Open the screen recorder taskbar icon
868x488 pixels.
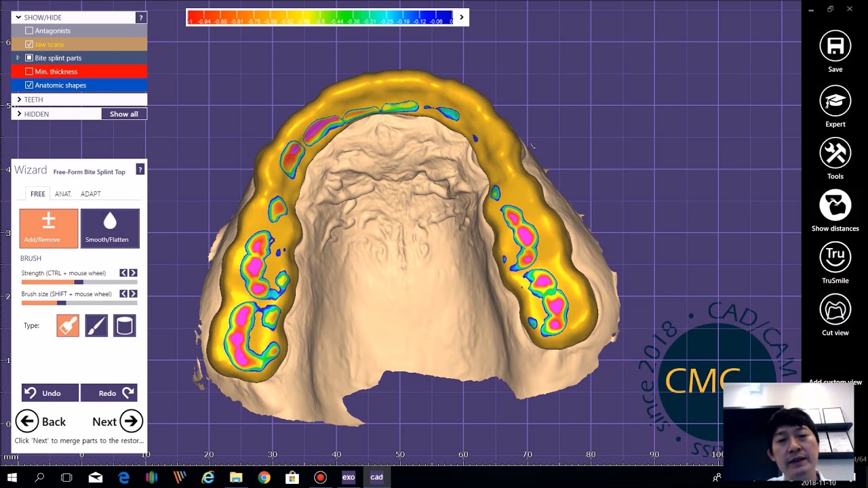tap(320, 477)
